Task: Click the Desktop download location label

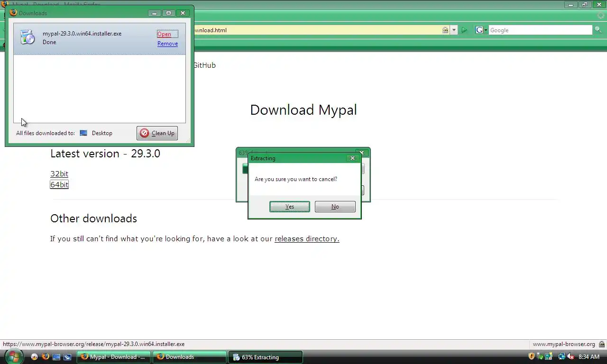Action: (x=102, y=133)
